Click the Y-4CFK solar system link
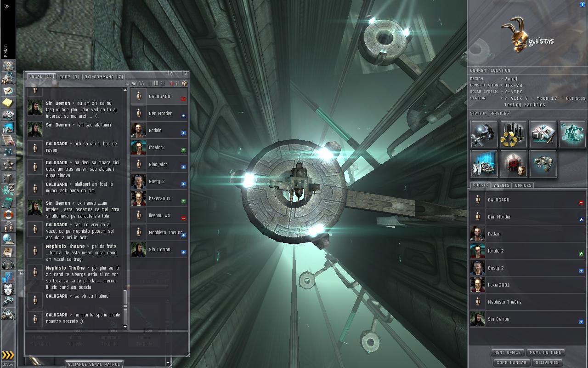Image resolution: width=588 pixels, height=368 pixels. point(513,92)
